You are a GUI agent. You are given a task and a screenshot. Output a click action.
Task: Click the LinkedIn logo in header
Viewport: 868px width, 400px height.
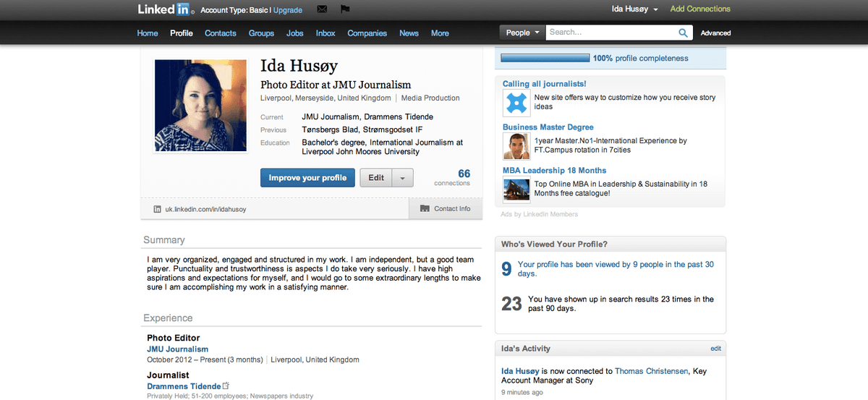click(x=164, y=9)
